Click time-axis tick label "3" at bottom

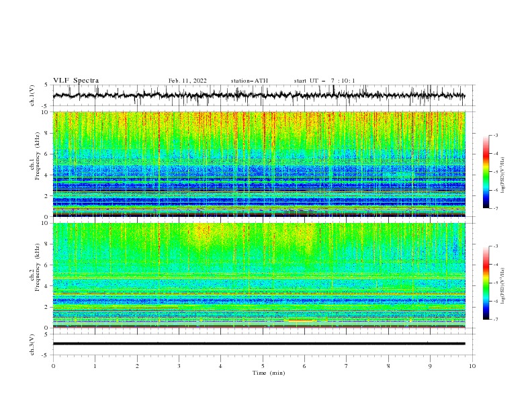pos(179,366)
